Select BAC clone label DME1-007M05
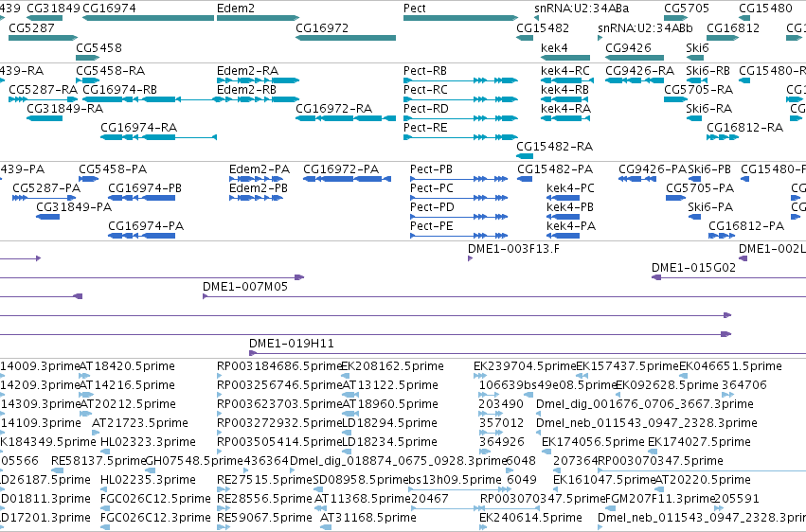The width and height of the screenshot is (806, 532). pyautogui.click(x=244, y=287)
